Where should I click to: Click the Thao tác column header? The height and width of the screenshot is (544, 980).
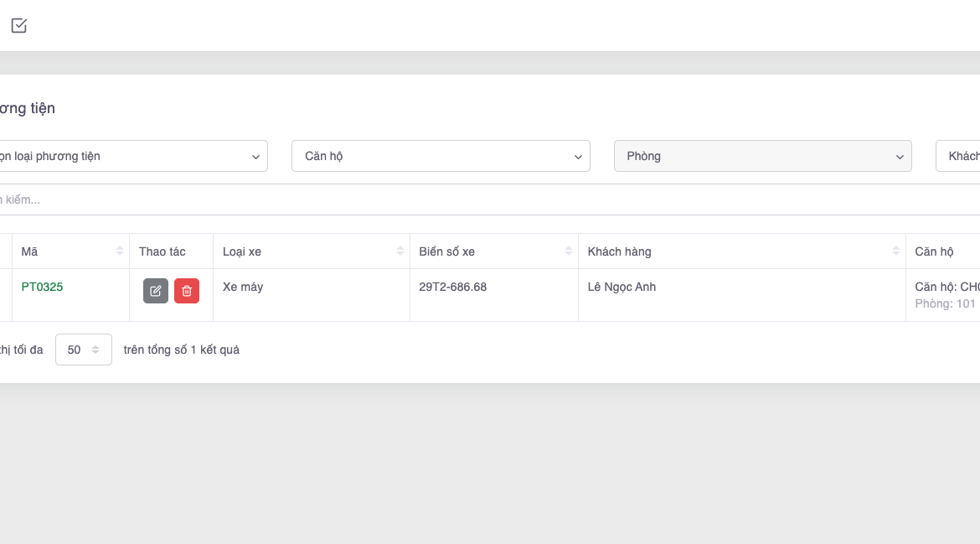(x=162, y=251)
